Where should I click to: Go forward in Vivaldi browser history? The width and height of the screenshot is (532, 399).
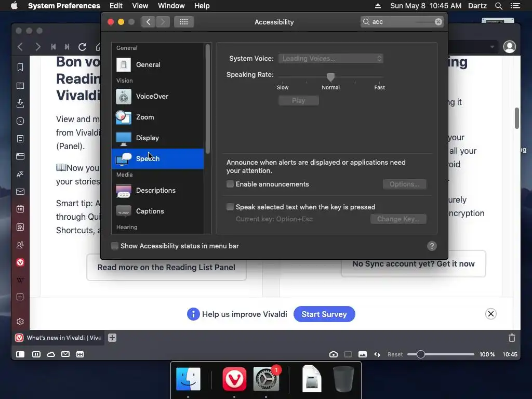tap(37, 47)
